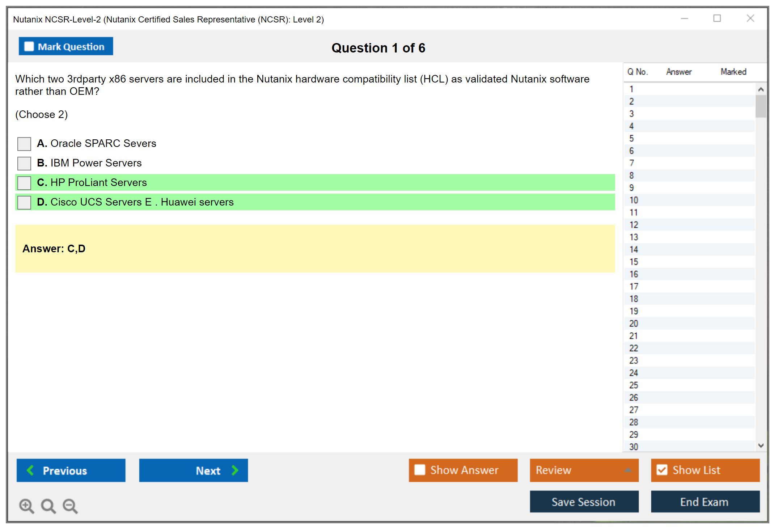This screenshot has width=778, height=532.
Task: Toggle the Show Answer checkbox
Action: coord(420,470)
